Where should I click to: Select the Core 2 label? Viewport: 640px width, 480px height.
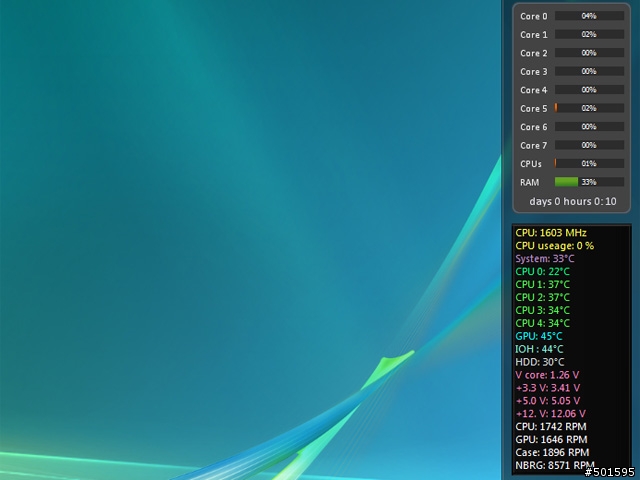click(x=533, y=53)
